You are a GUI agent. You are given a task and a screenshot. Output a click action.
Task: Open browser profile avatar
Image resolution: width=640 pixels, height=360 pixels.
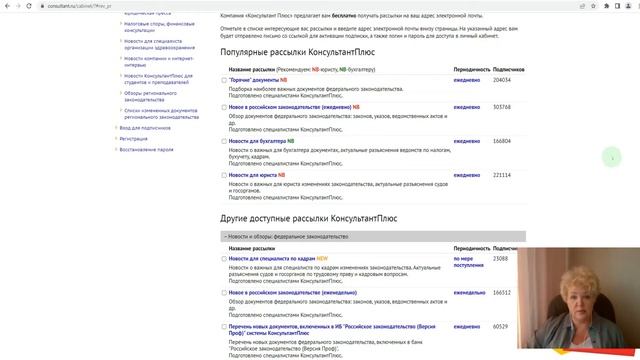click(x=629, y=6)
